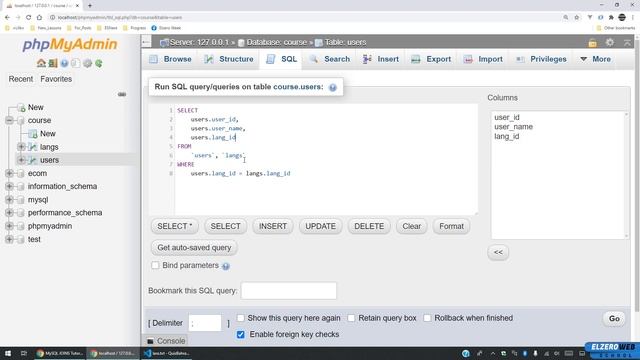The image size is (640, 360).
Task: Open Chrome MySQL JOINS Tutorial taskbar item
Action: coord(60,353)
